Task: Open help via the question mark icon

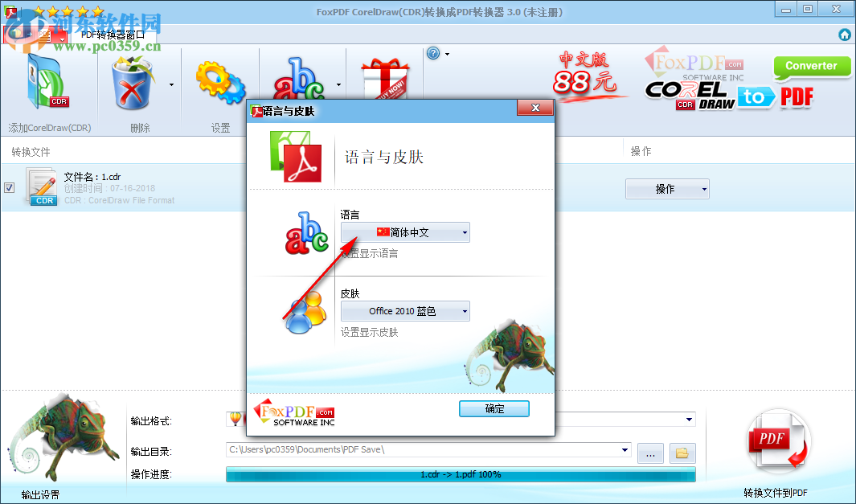Action: point(434,53)
